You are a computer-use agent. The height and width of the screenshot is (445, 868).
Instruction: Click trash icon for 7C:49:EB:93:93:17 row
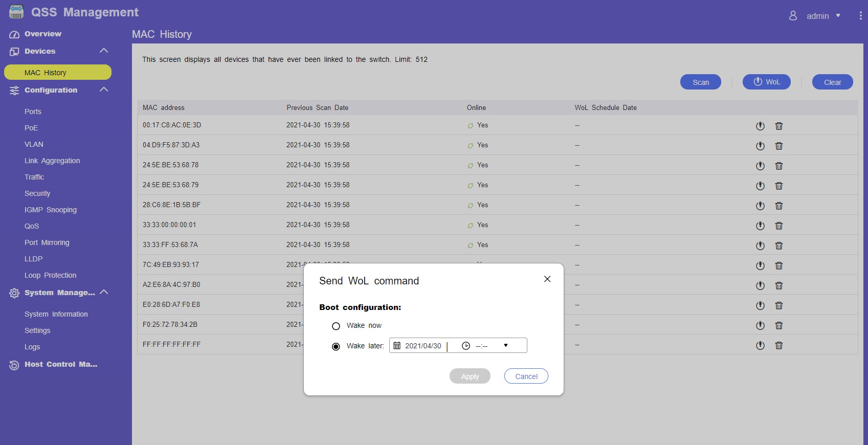tap(778, 265)
